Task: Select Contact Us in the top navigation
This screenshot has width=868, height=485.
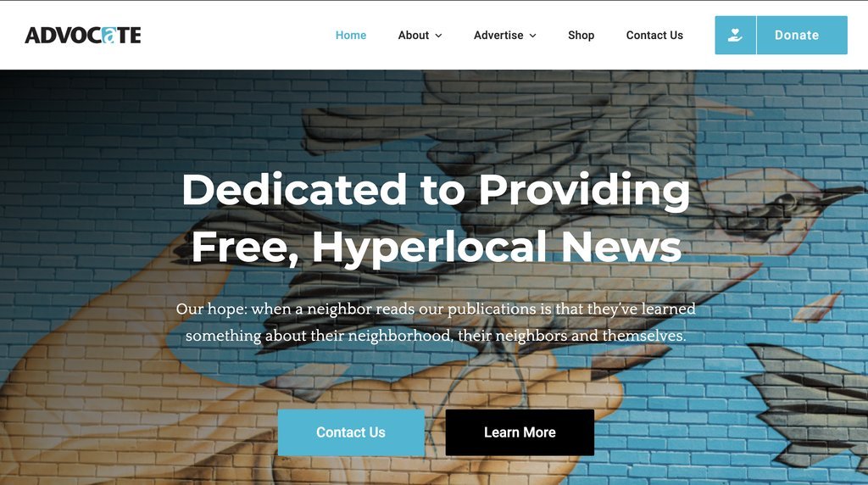Action: coord(654,35)
